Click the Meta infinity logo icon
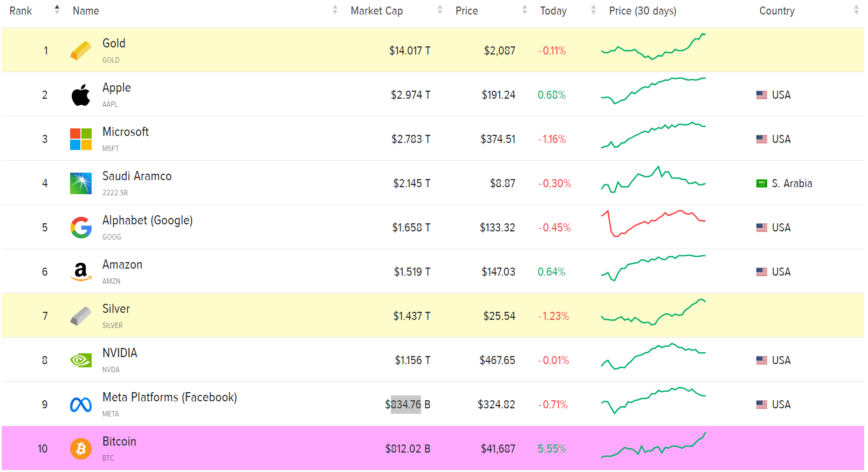The width and height of the screenshot is (868, 472). [81, 405]
